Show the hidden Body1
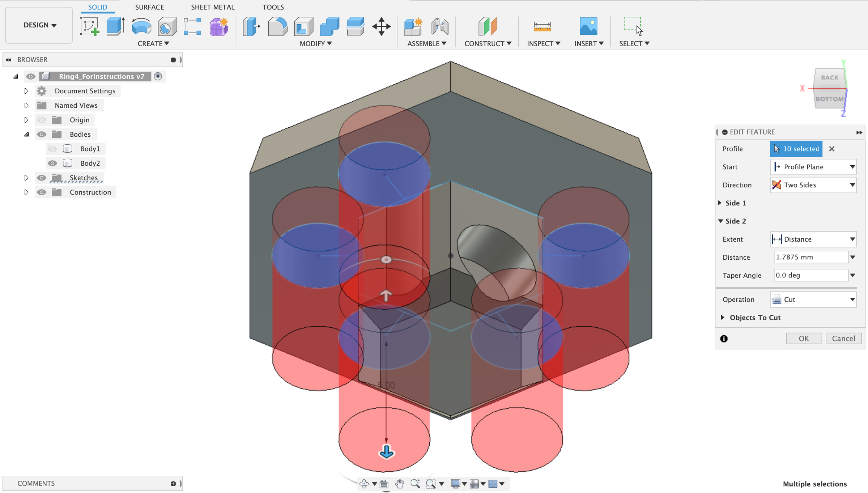868x493 pixels. [x=53, y=148]
